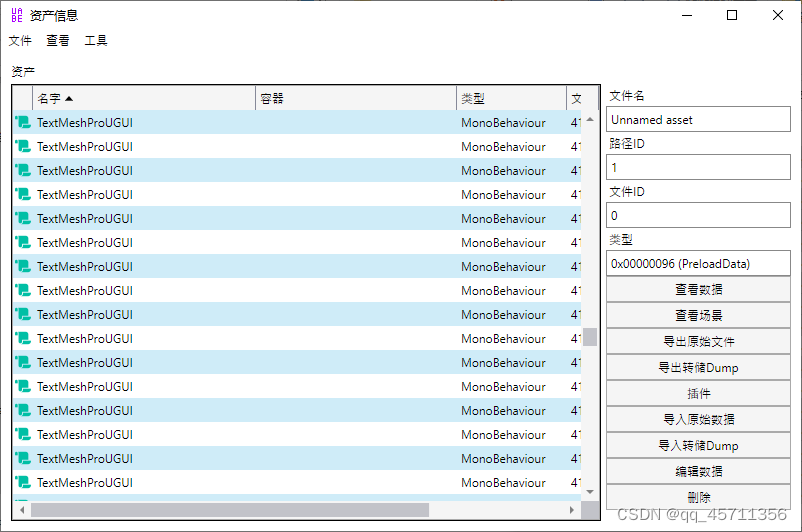The image size is (802, 532).
Task: Sort assets by the 类型 column header
Action: click(511, 98)
